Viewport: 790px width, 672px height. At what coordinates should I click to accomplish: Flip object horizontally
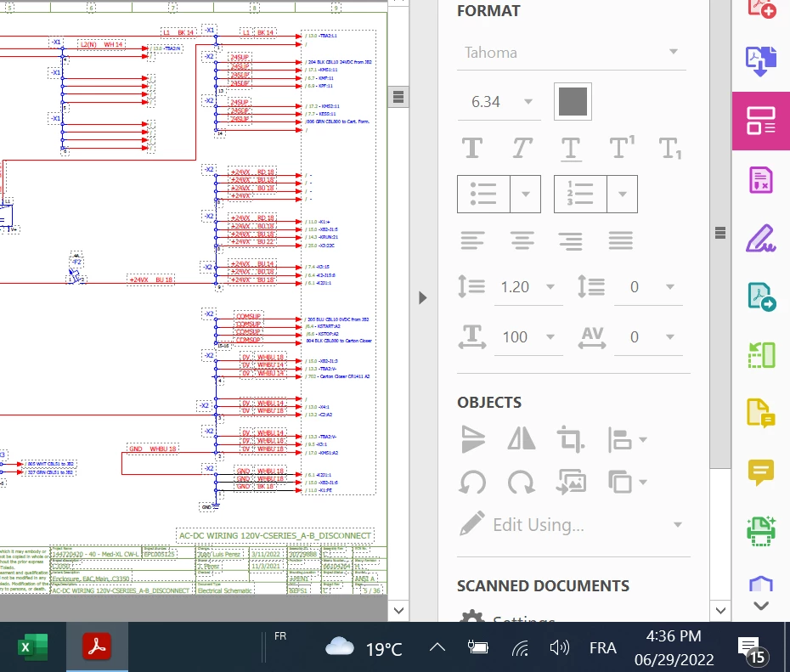coord(522,438)
